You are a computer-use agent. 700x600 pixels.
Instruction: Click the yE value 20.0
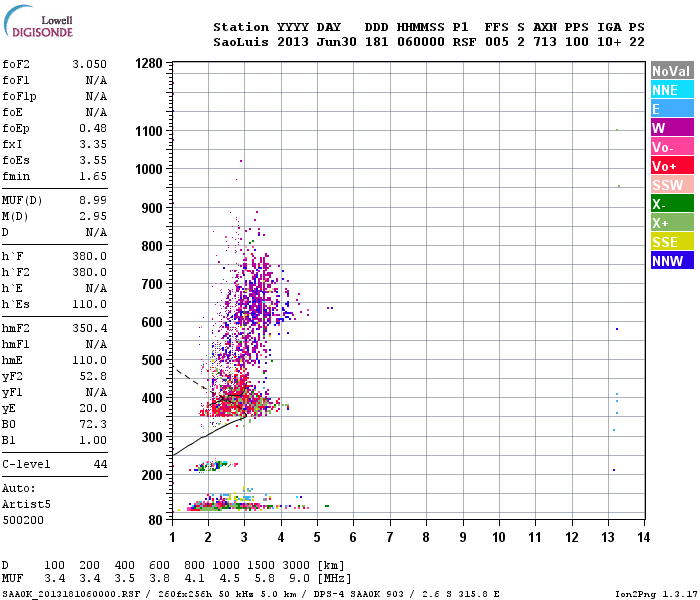[x=93, y=408]
